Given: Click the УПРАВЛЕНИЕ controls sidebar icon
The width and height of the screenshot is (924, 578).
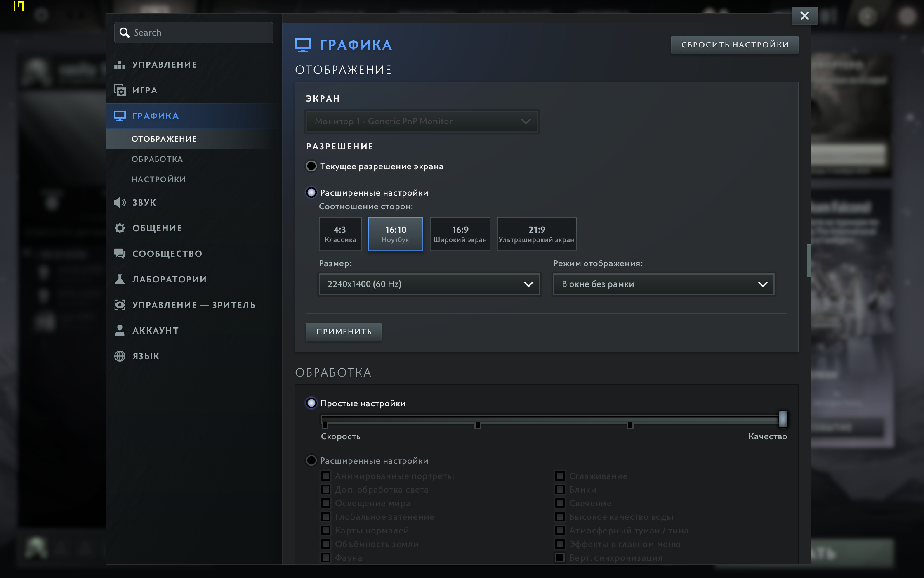Looking at the screenshot, I should [120, 65].
